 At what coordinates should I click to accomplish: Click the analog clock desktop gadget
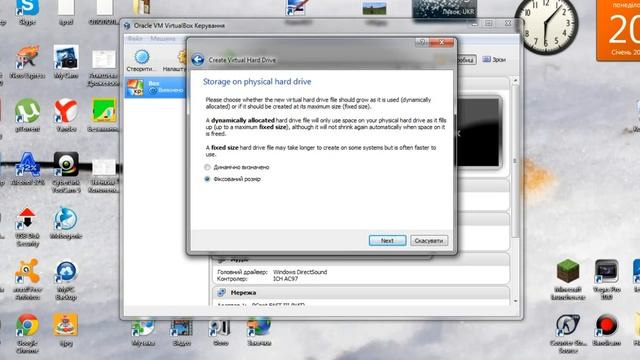pos(546,25)
